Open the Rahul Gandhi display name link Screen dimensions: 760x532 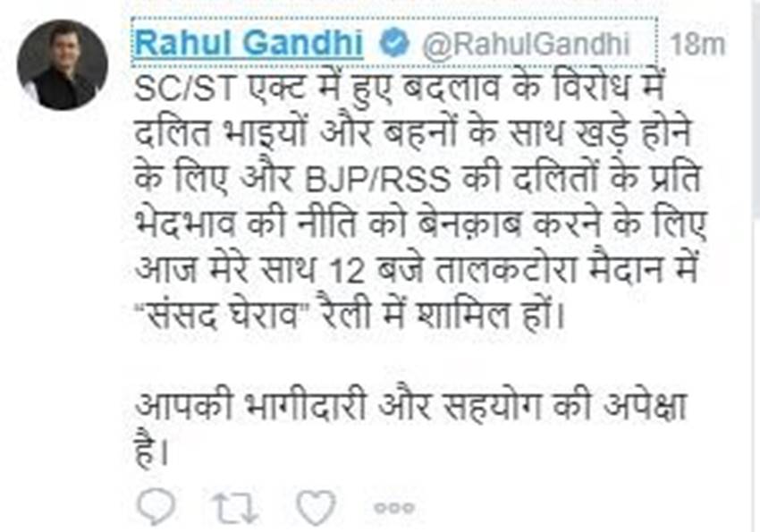coord(249,43)
